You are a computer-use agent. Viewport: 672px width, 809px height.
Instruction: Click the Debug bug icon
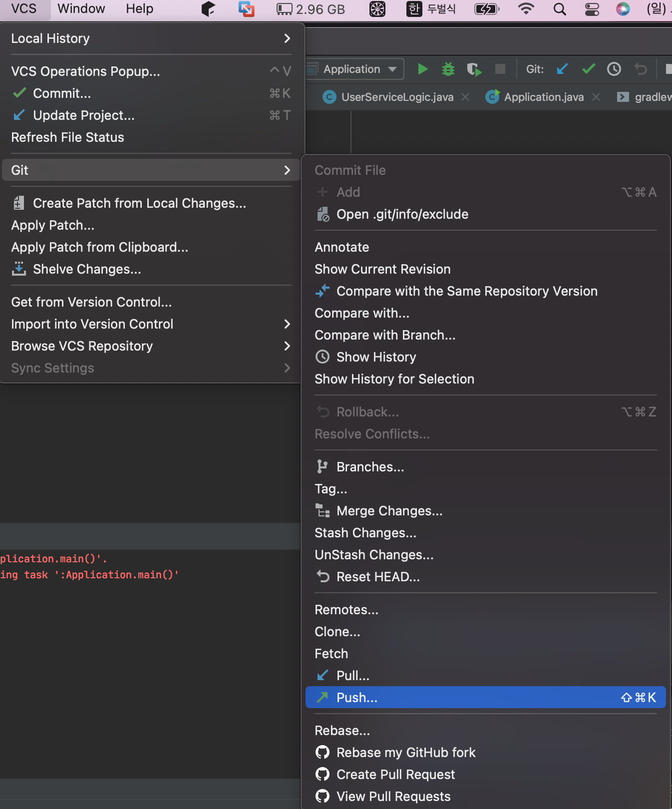click(x=448, y=69)
